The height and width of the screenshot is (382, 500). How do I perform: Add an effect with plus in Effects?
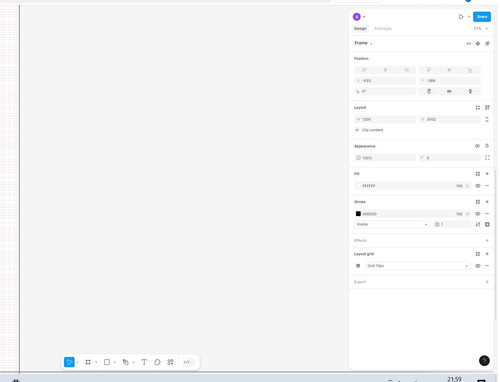(487, 241)
